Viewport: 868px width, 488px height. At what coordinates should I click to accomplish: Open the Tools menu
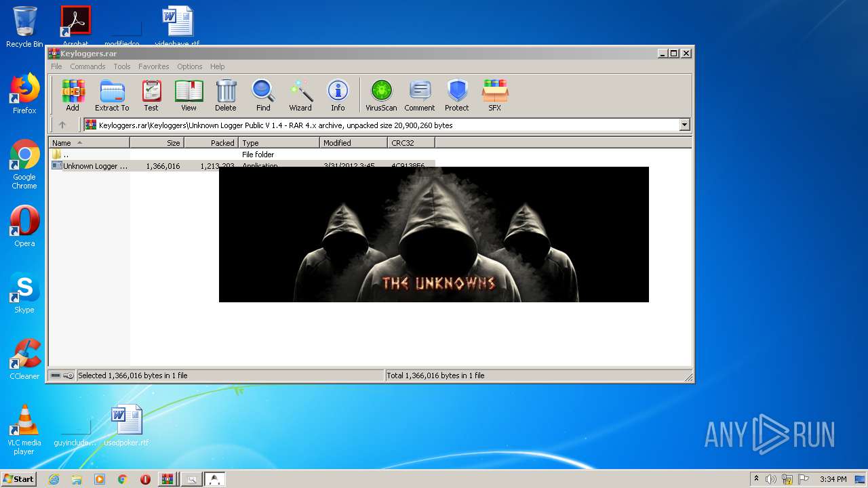(122, 66)
